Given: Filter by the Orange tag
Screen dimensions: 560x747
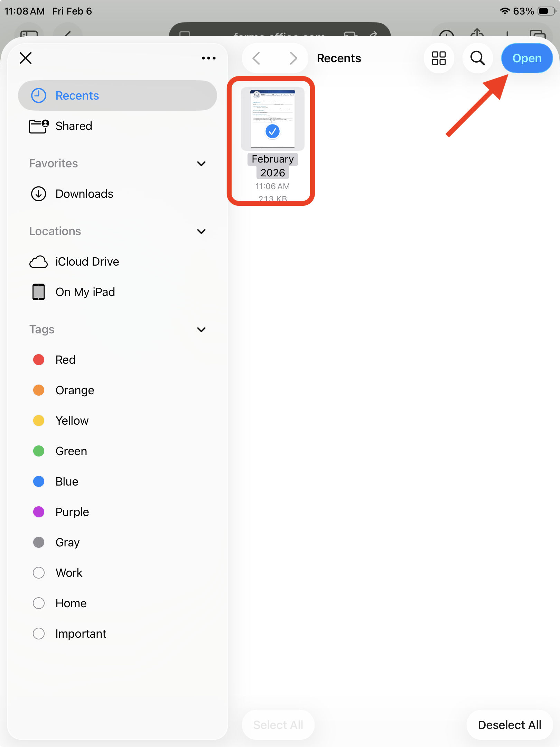Looking at the screenshot, I should [x=118, y=390].
